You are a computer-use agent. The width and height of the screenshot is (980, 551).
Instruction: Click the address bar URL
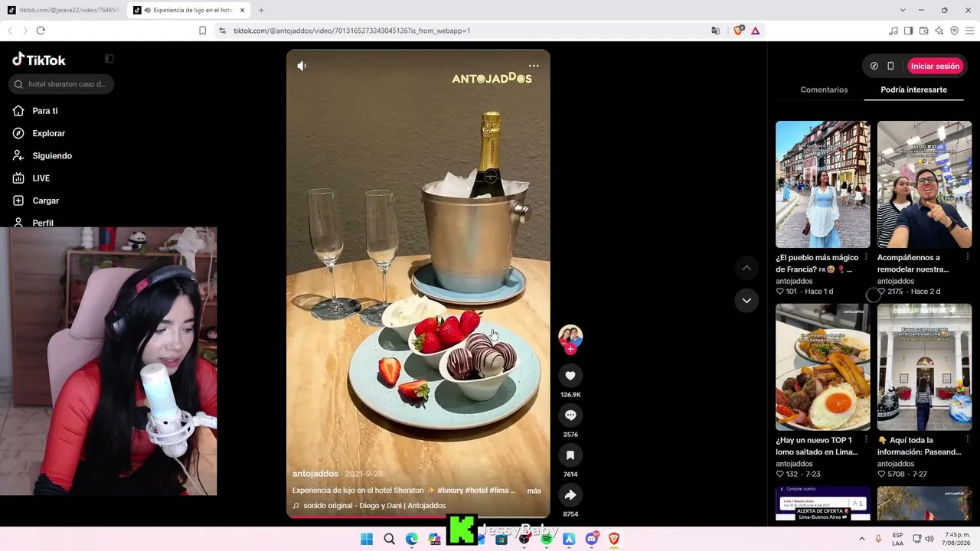coord(351,31)
